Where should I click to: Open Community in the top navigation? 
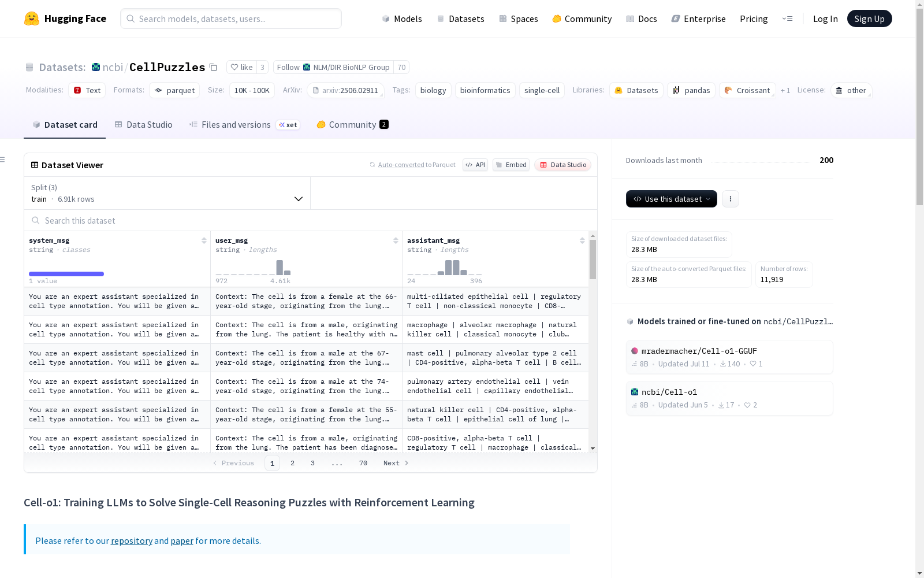(582, 18)
